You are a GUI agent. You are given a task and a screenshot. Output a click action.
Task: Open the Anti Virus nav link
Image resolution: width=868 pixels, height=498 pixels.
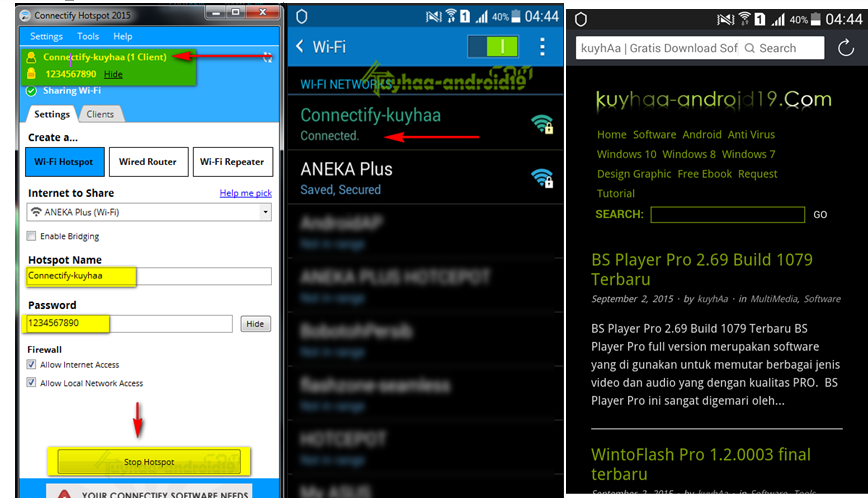[x=751, y=134]
